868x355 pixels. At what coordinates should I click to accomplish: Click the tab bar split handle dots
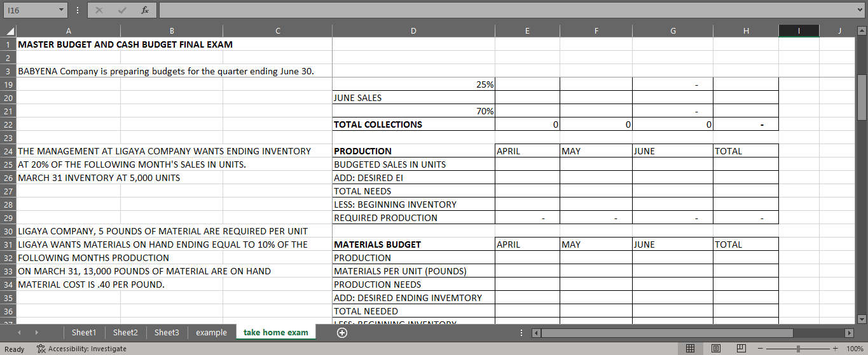[x=522, y=333]
